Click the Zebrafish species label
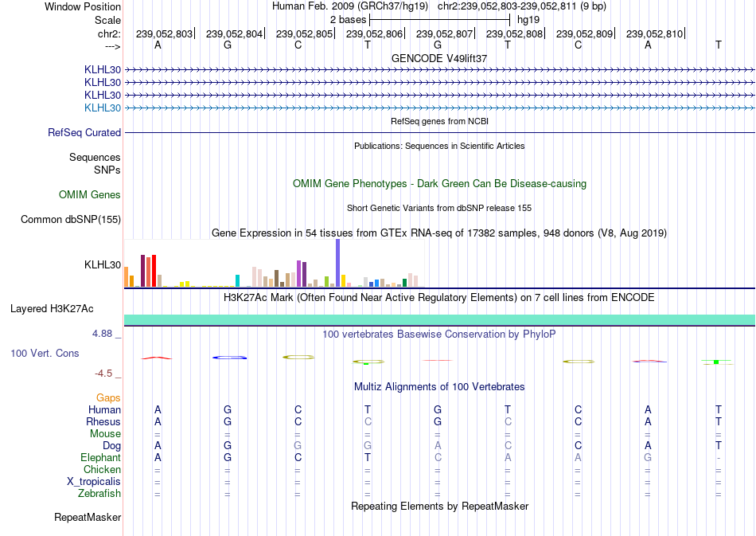Image resolution: width=756 pixels, height=536 pixels. 99,494
